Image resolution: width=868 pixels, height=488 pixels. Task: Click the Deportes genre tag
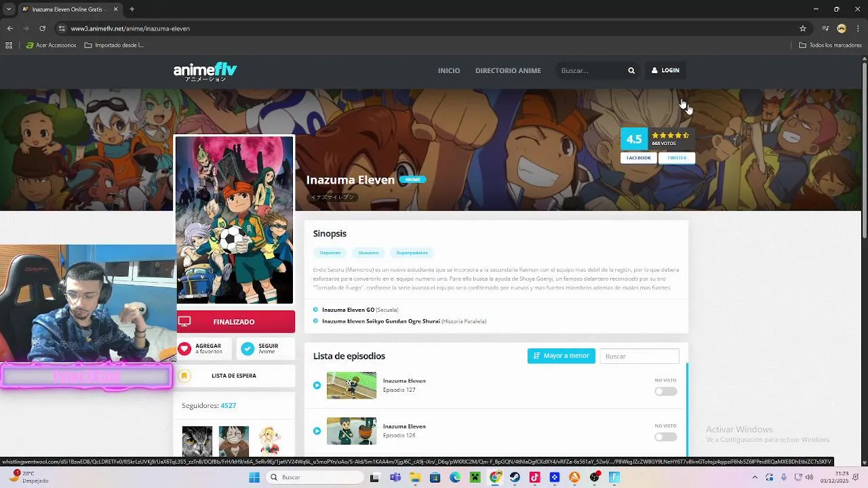(330, 253)
